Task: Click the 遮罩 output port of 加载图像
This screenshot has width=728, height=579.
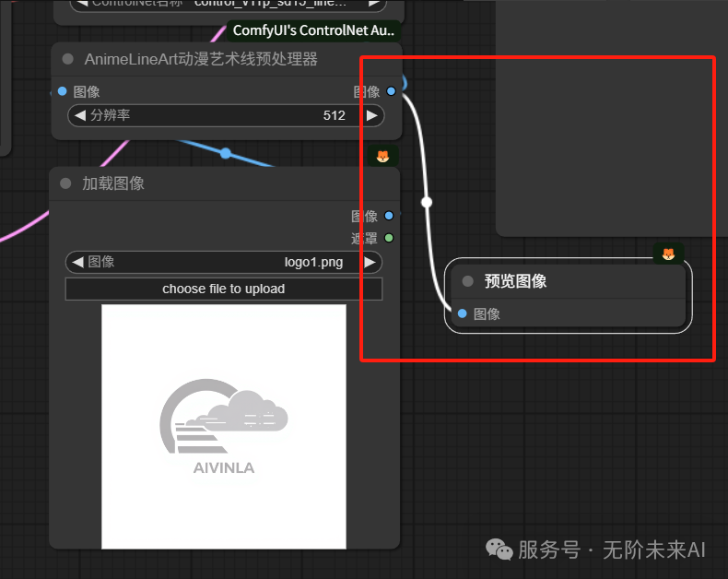Action: pos(389,238)
